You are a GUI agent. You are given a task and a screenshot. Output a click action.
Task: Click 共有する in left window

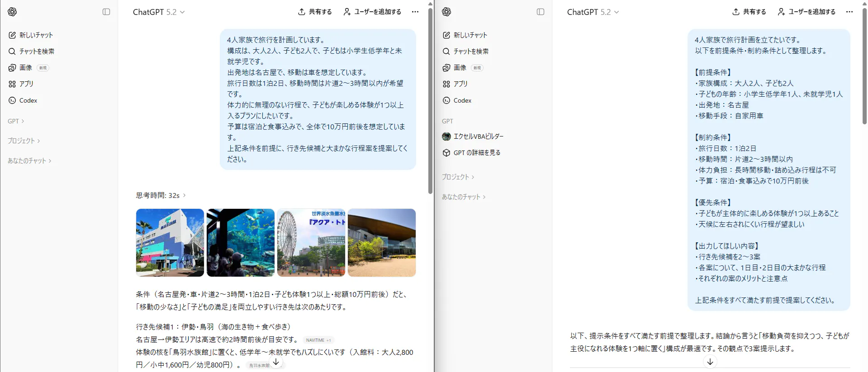tap(315, 12)
